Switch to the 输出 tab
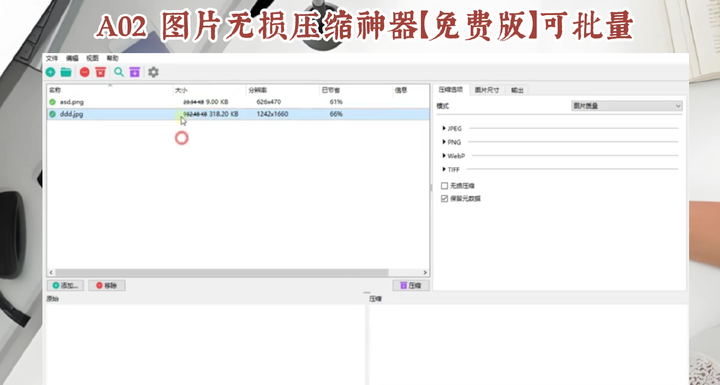 (x=517, y=90)
